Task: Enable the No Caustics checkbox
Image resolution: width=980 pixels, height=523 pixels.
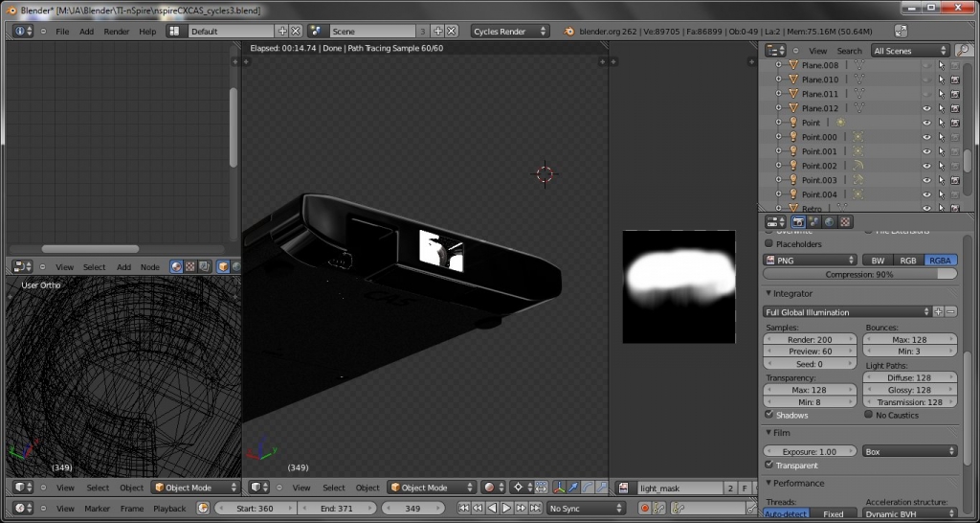Action: 868,414
